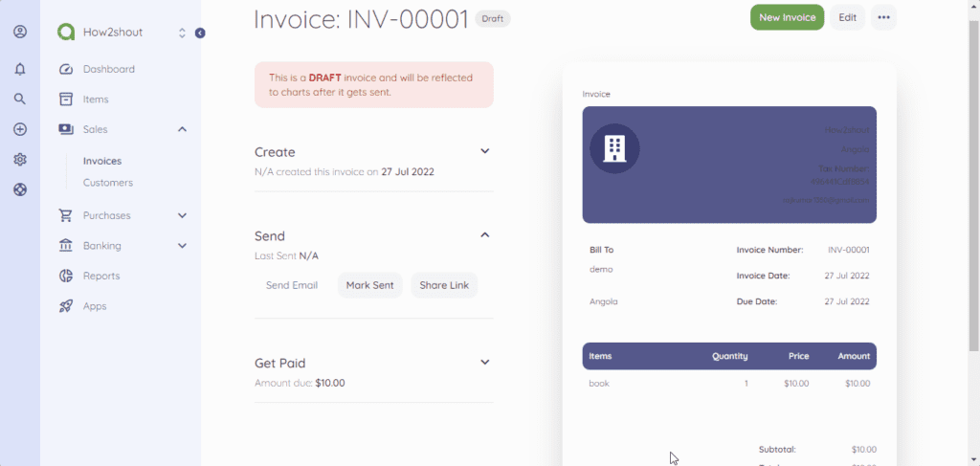Viewport: 980px width, 466px height.
Task: Click the search magnifier icon
Action: click(20, 99)
